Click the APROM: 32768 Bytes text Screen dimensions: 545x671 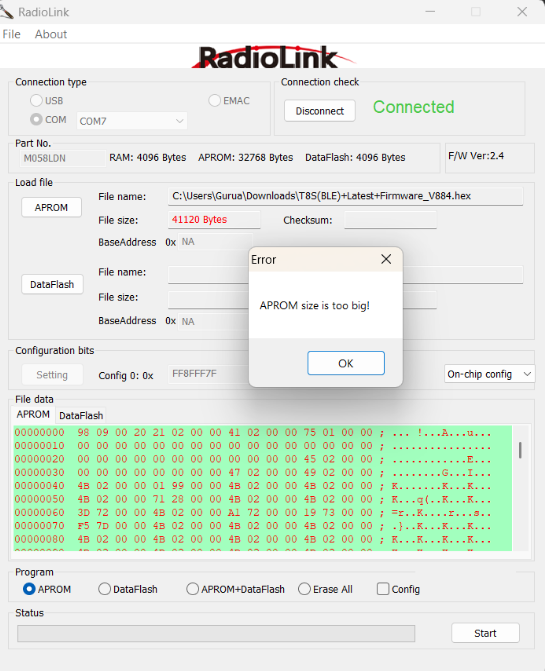coord(246,157)
